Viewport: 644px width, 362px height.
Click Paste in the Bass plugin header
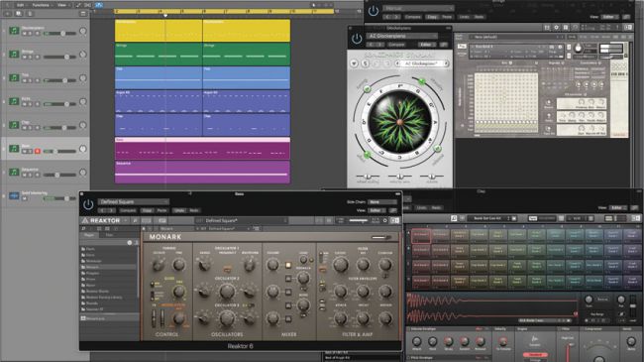161,210
